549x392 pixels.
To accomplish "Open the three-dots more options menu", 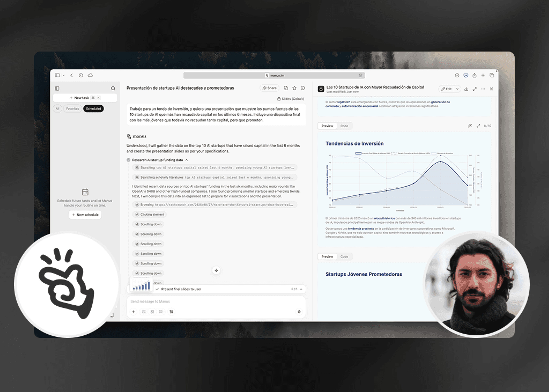I will 483,89.
